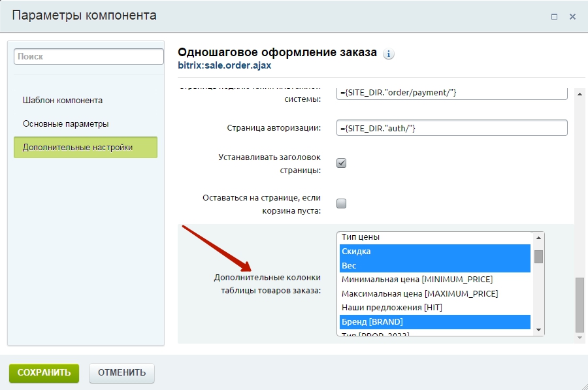The image size is (588, 390).
Task: Click the main panel vertical scrollbar thumb
Action: pyautogui.click(x=579, y=304)
